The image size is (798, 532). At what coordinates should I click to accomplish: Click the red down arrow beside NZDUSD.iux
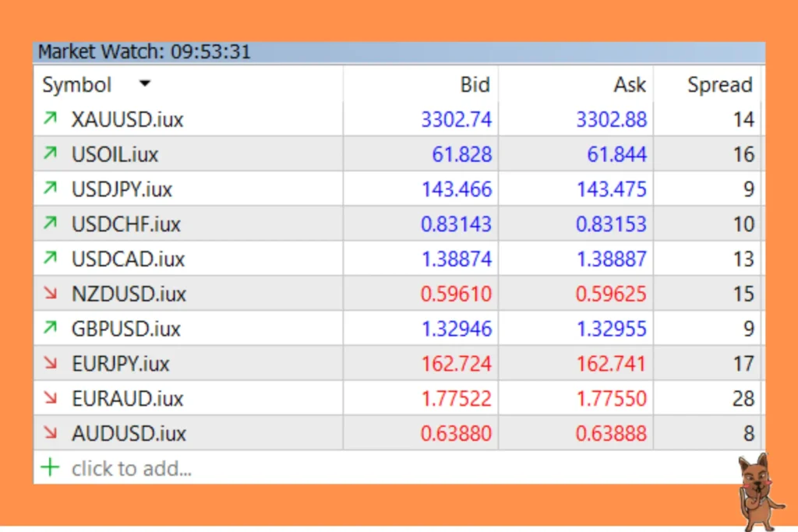[51, 294]
